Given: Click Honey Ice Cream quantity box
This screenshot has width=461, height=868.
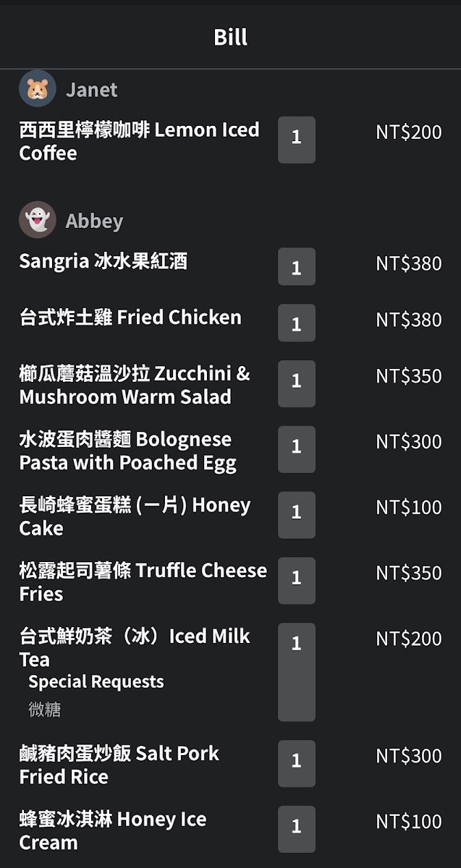Looking at the screenshot, I should point(297,829).
